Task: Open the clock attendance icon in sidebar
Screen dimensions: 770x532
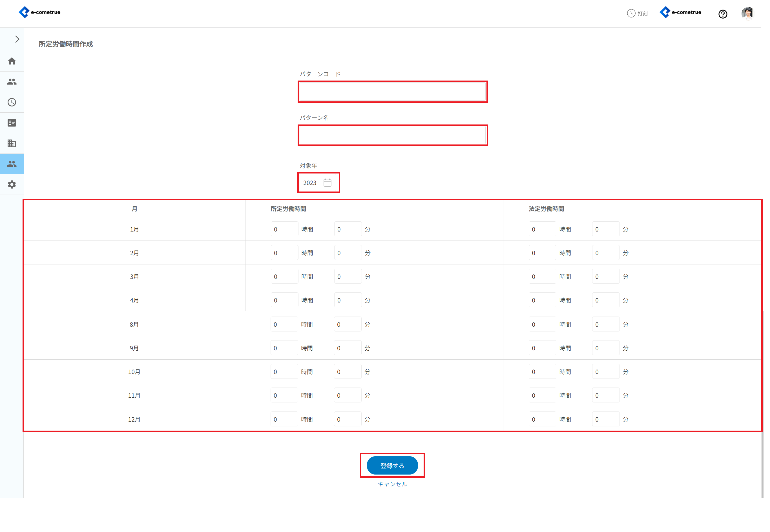Action: pyautogui.click(x=12, y=102)
